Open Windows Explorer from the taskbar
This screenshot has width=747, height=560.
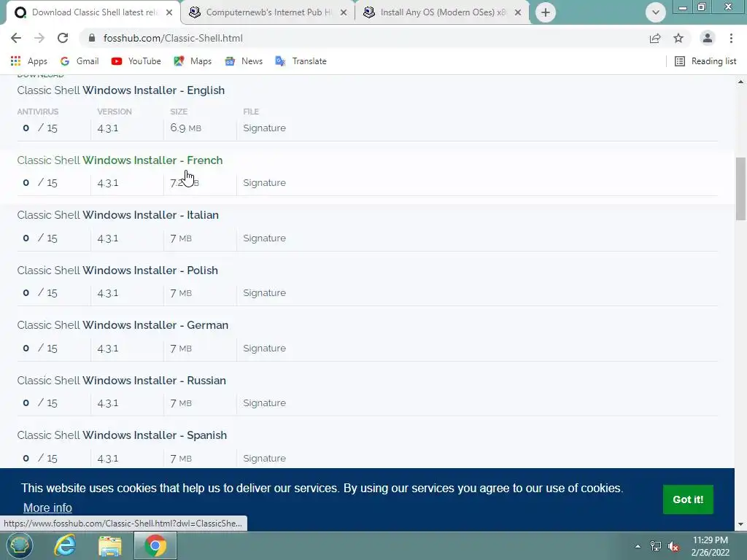tap(110, 545)
